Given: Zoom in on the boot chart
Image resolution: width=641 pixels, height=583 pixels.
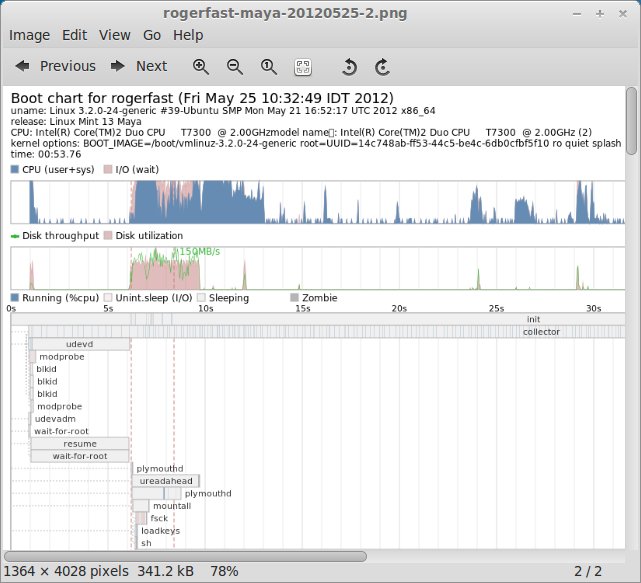Looking at the screenshot, I should pyautogui.click(x=201, y=66).
